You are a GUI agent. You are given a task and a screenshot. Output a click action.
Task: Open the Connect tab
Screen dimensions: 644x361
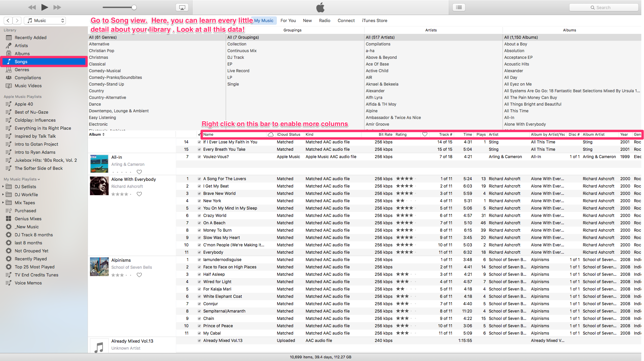coord(346,21)
